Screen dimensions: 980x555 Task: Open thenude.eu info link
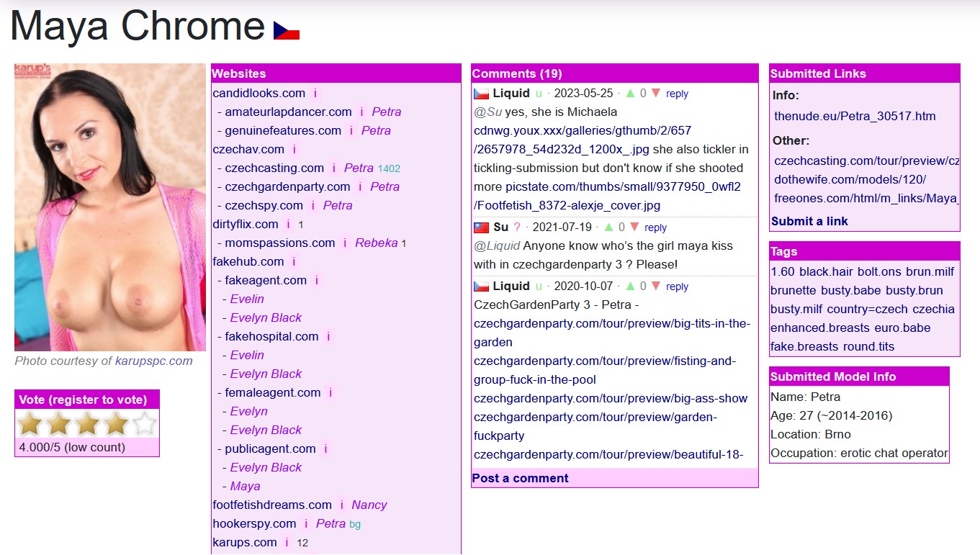(x=855, y=117)
